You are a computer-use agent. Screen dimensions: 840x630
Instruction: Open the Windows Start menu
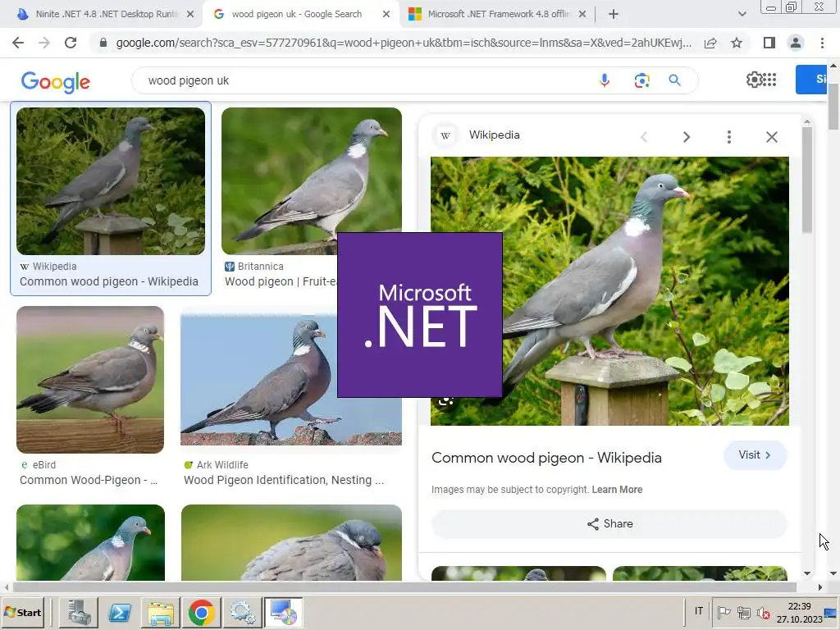pyautogui.click(x=22, y=612)
